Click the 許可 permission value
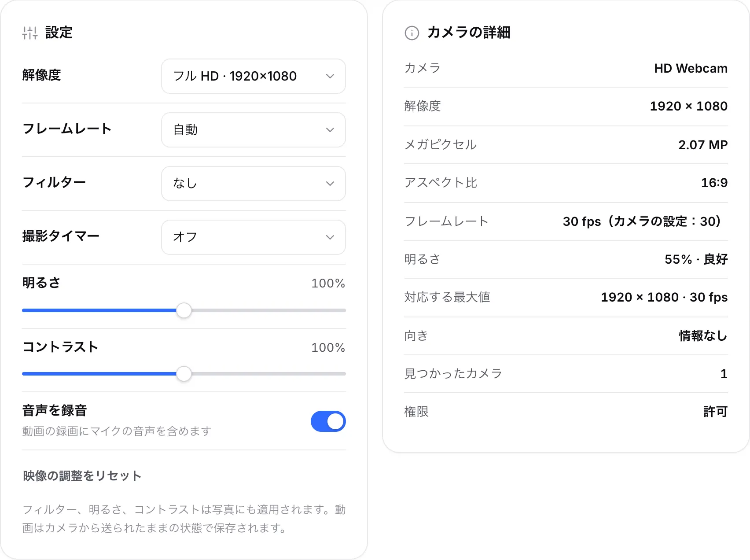This screenshot has width=750, height=560. click(x=715, y=412)
